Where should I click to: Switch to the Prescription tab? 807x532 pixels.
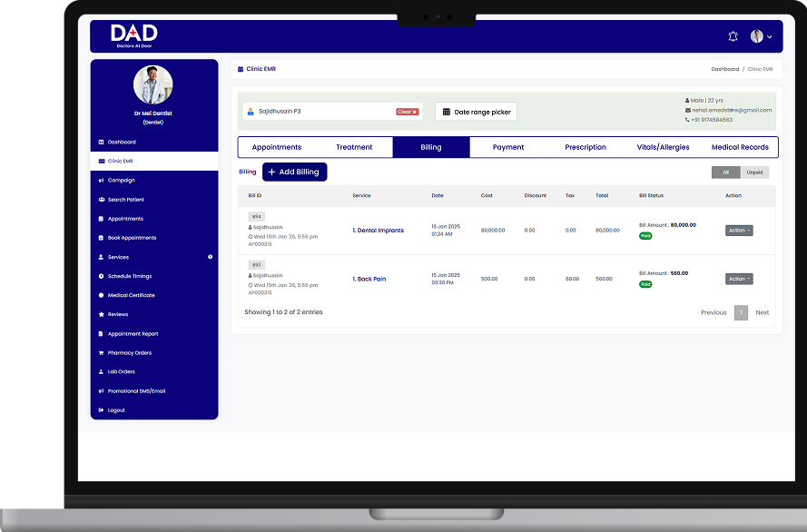coord(586,147)
